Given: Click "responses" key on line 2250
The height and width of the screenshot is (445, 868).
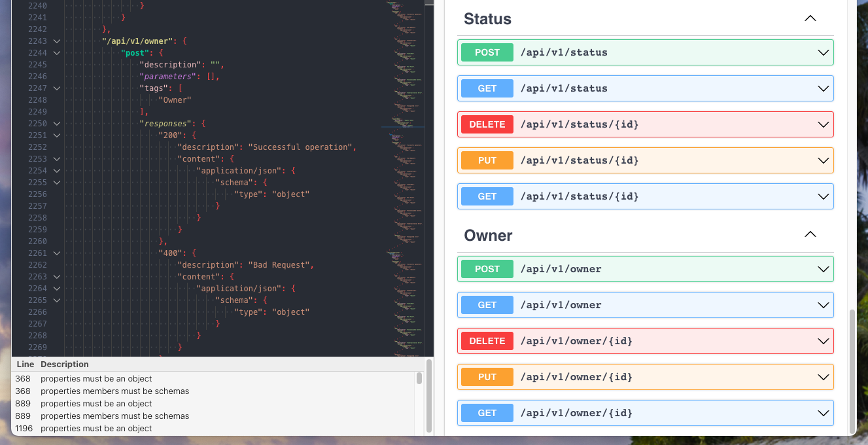Looking at the screenshot, I should coord(165,124).
